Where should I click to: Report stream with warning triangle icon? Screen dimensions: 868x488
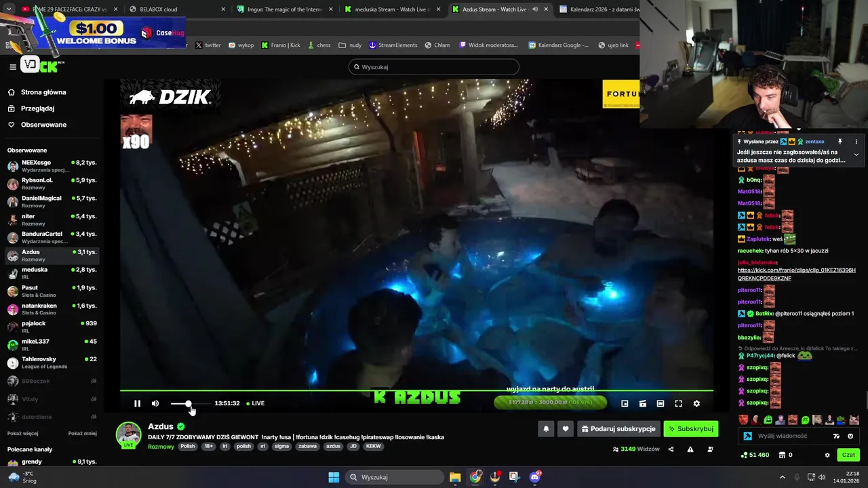click(x=690, y=449)
